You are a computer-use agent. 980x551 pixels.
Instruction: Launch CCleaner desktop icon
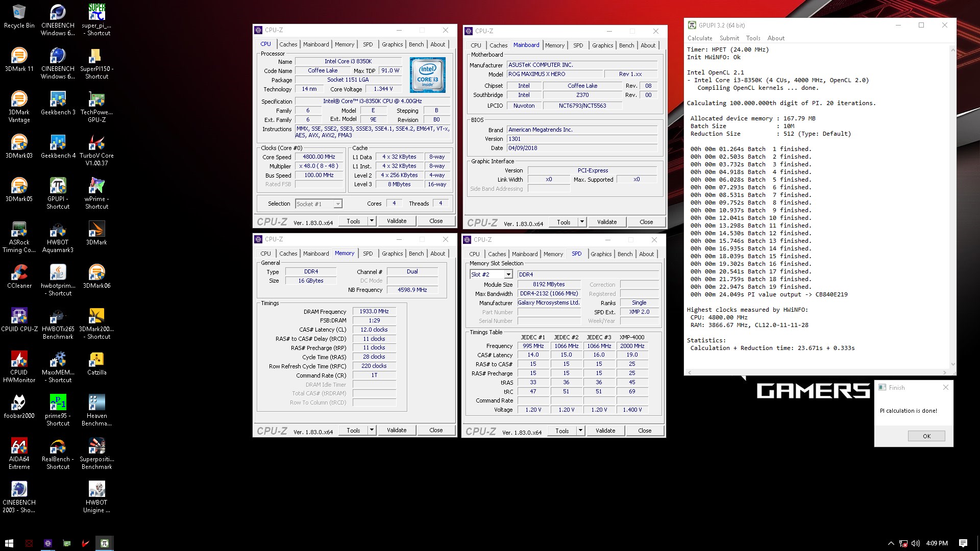pyautogui.click(x=19, y=277)
